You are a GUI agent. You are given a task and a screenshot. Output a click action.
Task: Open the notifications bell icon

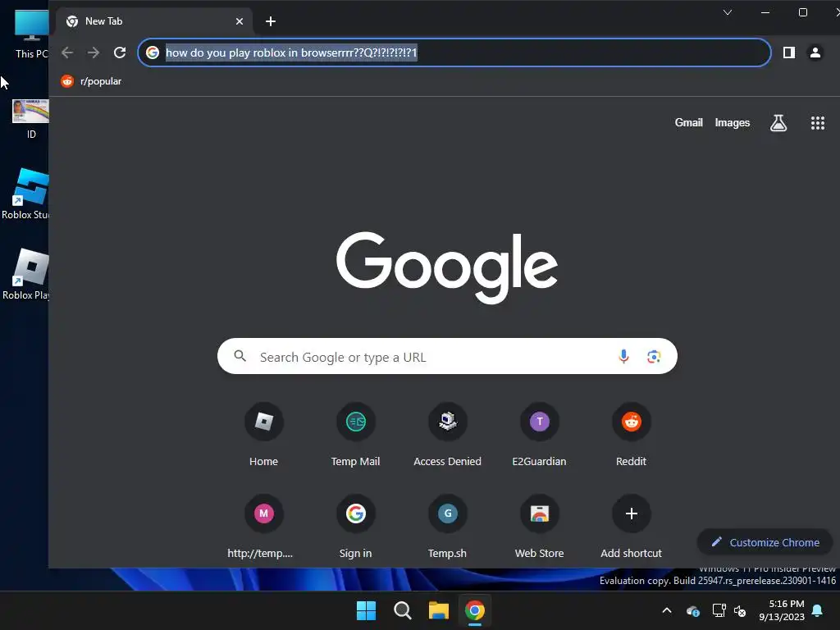pyautogui.click(x=818, y=610)
